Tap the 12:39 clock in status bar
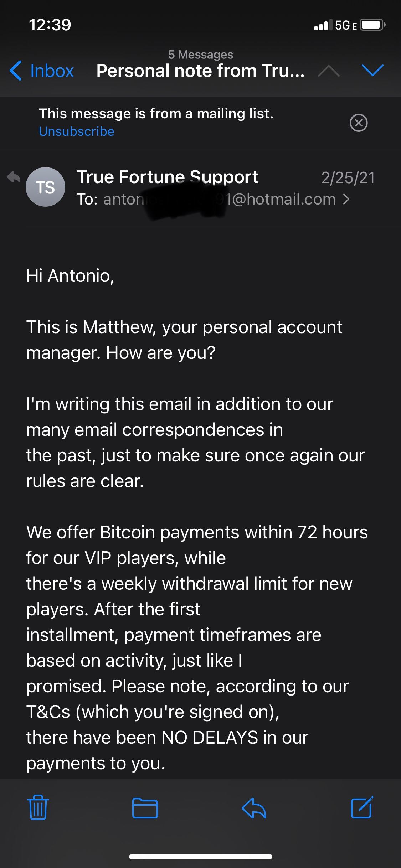Screen dimensions: 401x868 coord(50,25)
